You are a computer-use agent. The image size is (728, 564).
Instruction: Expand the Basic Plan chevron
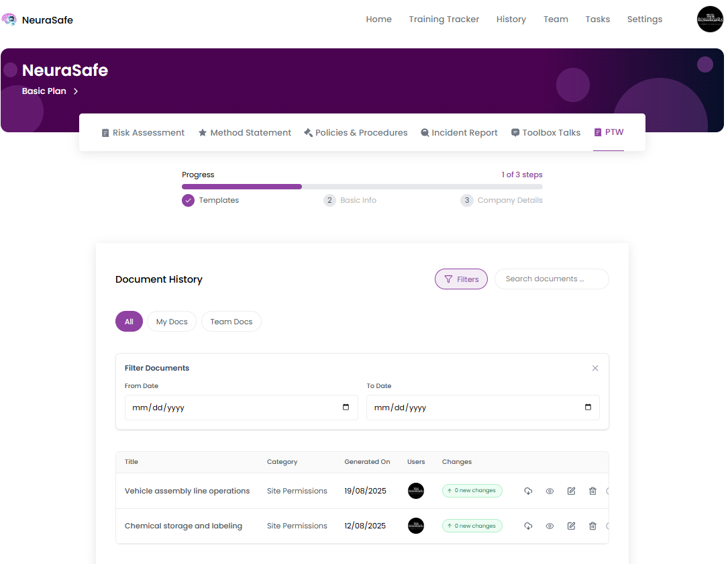pos(76,91)
